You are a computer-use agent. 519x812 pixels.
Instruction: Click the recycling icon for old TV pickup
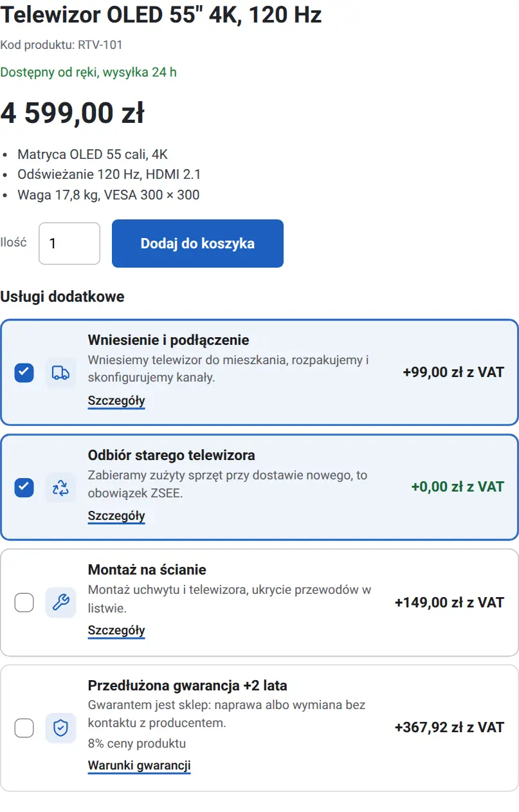60,488
